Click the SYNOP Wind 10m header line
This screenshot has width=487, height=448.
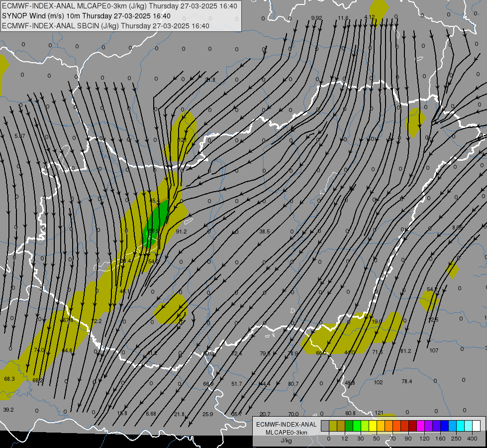tap(87, 16)
